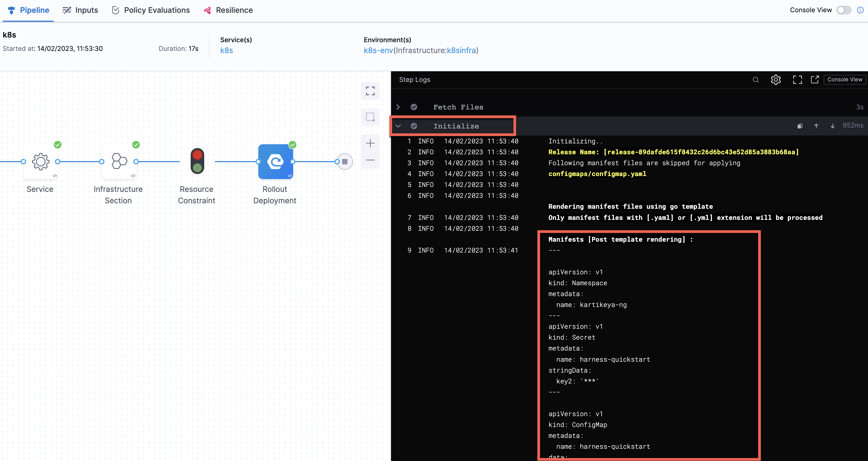Jump to bottom of Initialize logs
Image resolution: width=868 pixels, height=461 pixels.
(832, 126)
